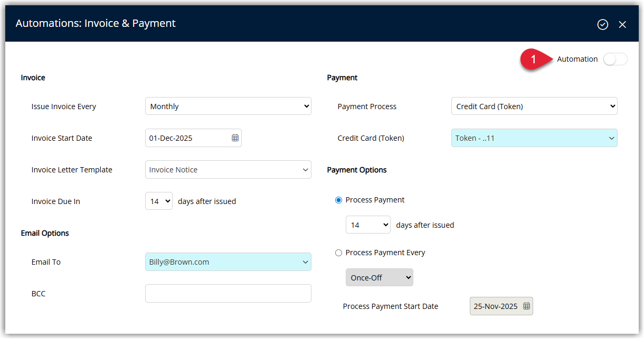Click the Email Options section heading

[x=45, y=233]
